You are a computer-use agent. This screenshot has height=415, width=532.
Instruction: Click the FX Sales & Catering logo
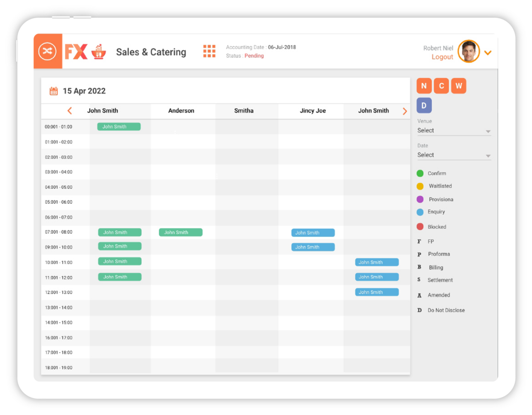coord(83,52)
